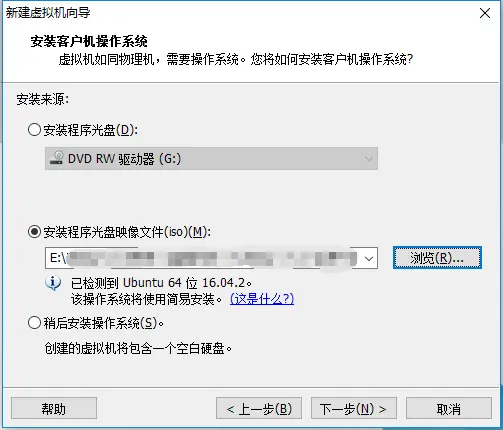Click inside the ISO file path field
The width and height of the screenshot is (503, 430).
click(203, 258)
